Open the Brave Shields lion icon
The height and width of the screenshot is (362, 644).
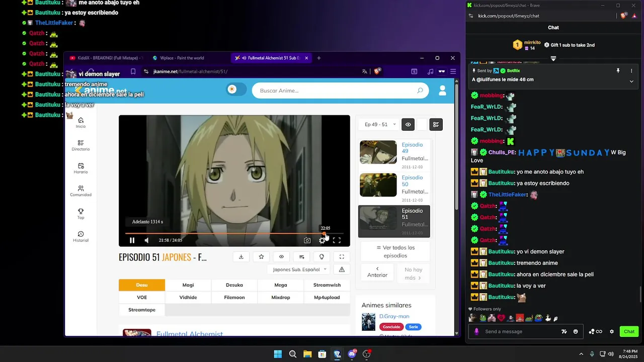pyautogui.click(x=377, y=71)
